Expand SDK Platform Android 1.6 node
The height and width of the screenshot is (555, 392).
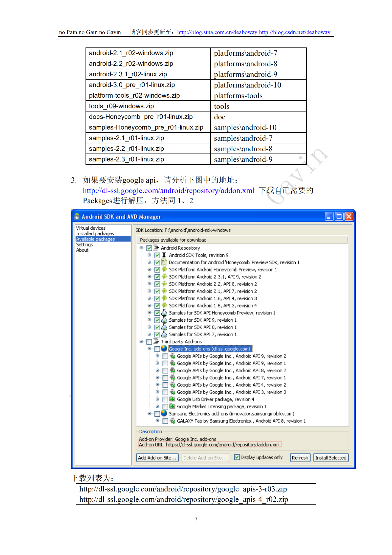point(149,298)
